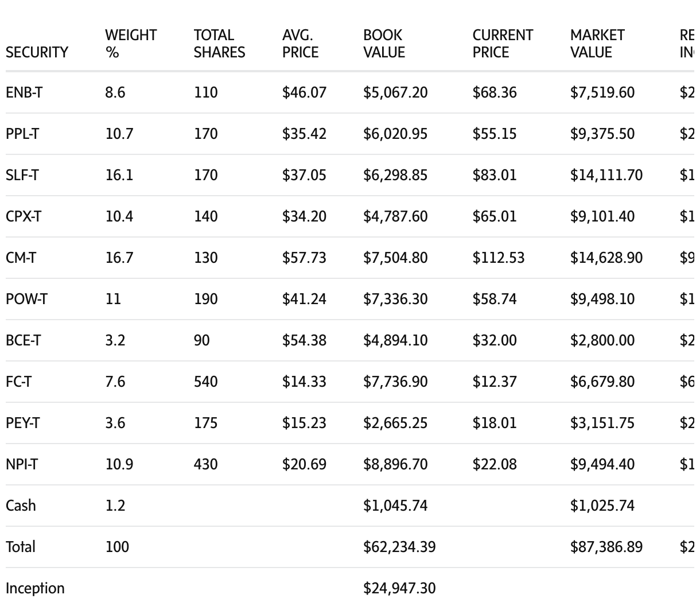Open the SLF-T security entry

(x=22, y=175)
